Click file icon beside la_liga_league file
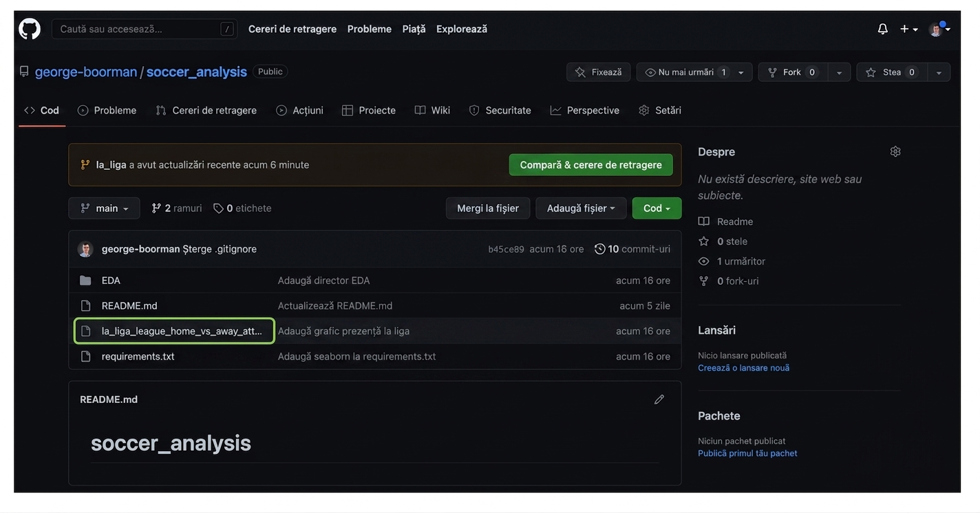 click(x=85, y=331)
